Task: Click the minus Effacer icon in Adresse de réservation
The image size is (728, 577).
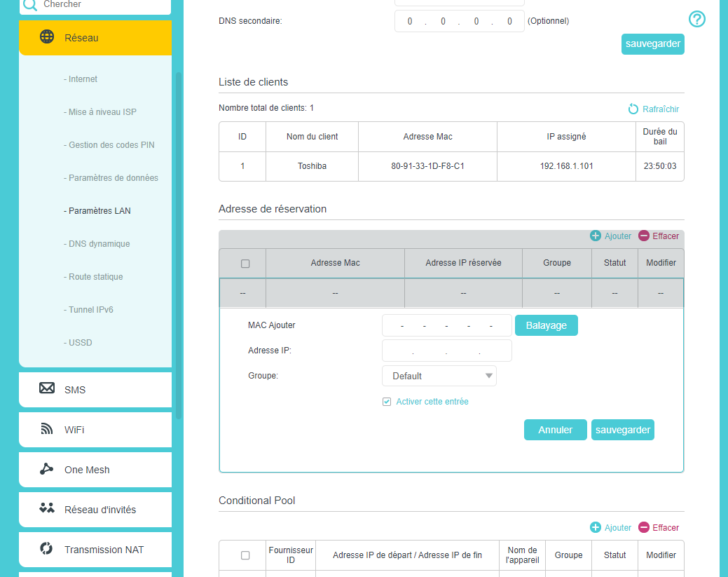Action: (643, 236)
